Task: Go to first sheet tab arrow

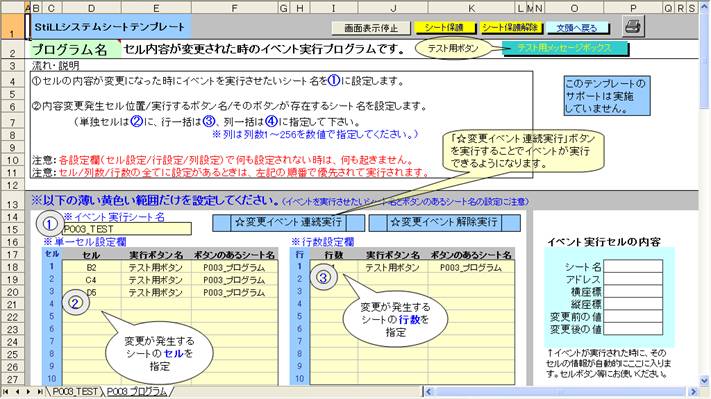Action: click(6, 391)
